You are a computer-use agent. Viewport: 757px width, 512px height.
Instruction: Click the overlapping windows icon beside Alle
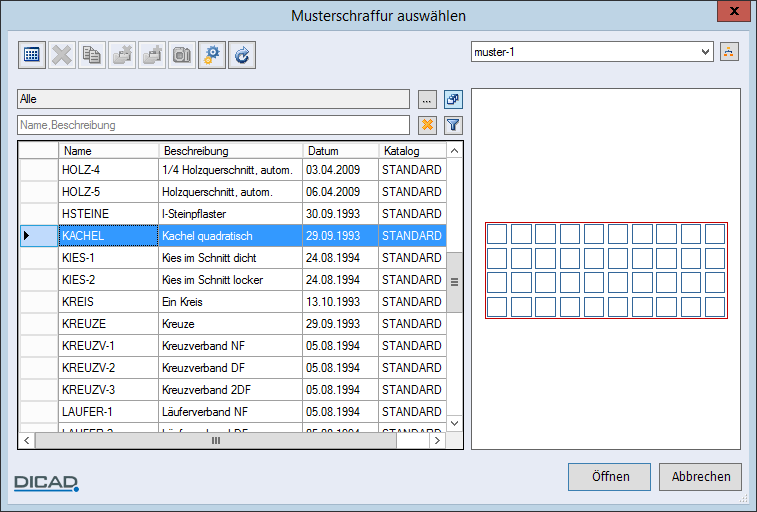tap(453, 99)
